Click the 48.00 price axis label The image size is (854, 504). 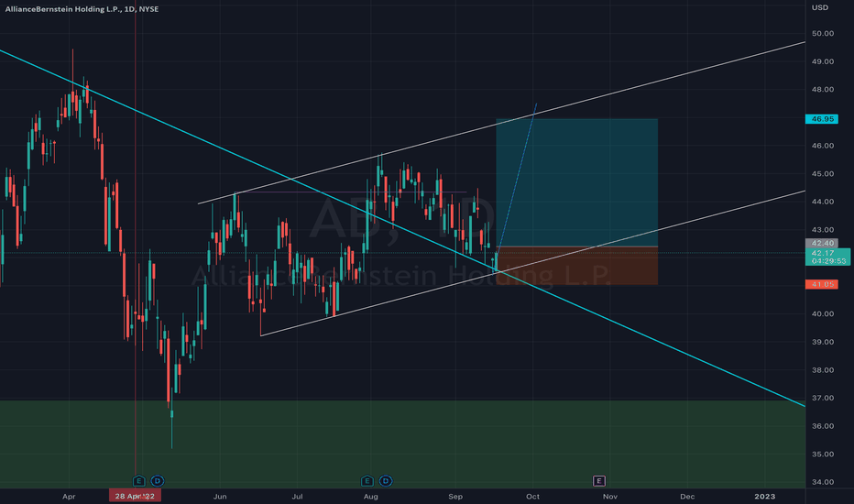coord(823,90)
